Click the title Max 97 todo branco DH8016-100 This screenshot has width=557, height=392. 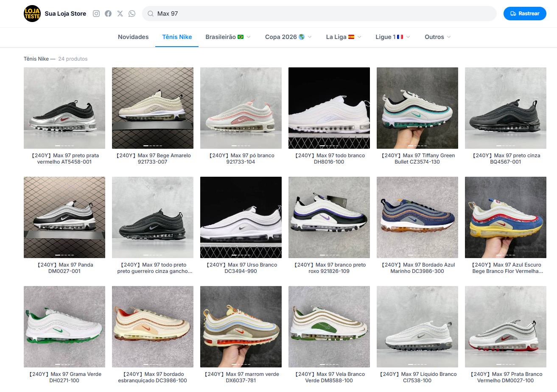[x=329, y=158]
